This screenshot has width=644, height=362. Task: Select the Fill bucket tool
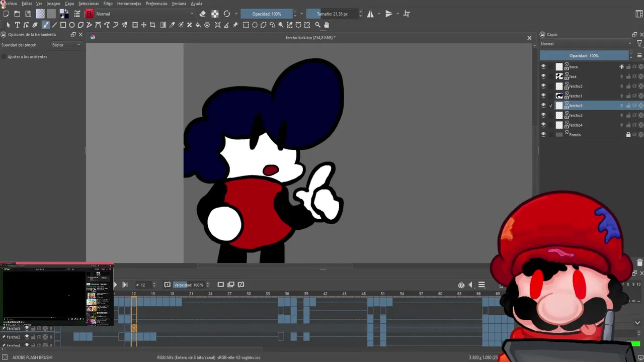tap(198, 25)
